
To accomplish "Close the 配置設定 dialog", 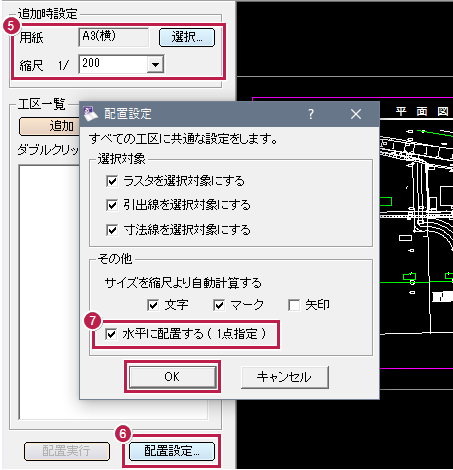I will point(356,114).
